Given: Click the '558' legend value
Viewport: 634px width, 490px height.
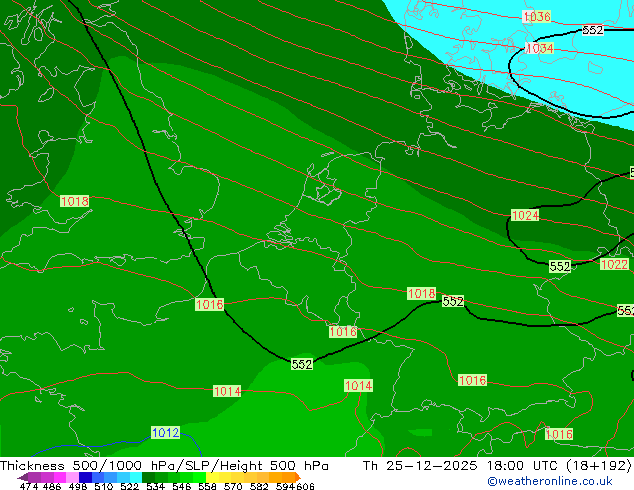Looking at the screenshot, I should click(x=207, y=486).
